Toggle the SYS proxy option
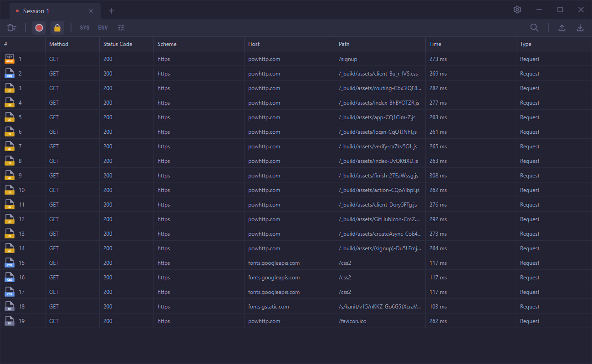The width and height of the screenshot is (592, 364). (x=85, y=28)
